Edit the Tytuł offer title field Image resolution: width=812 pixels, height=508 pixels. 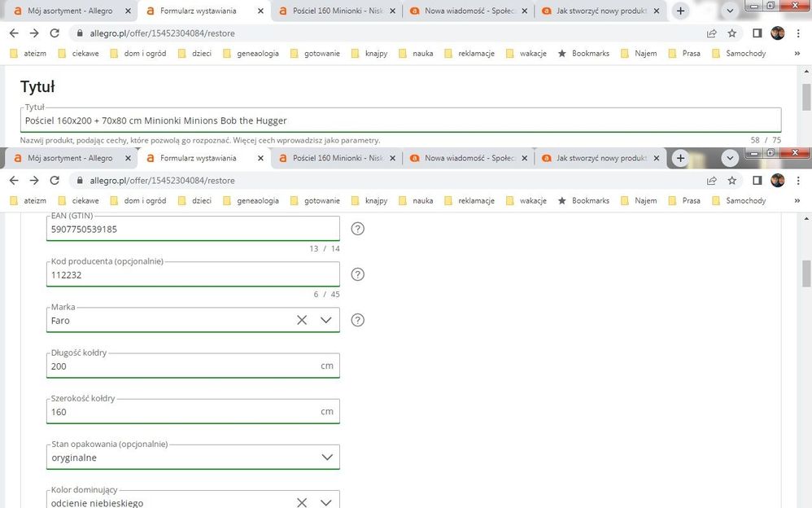pos(401,120)
